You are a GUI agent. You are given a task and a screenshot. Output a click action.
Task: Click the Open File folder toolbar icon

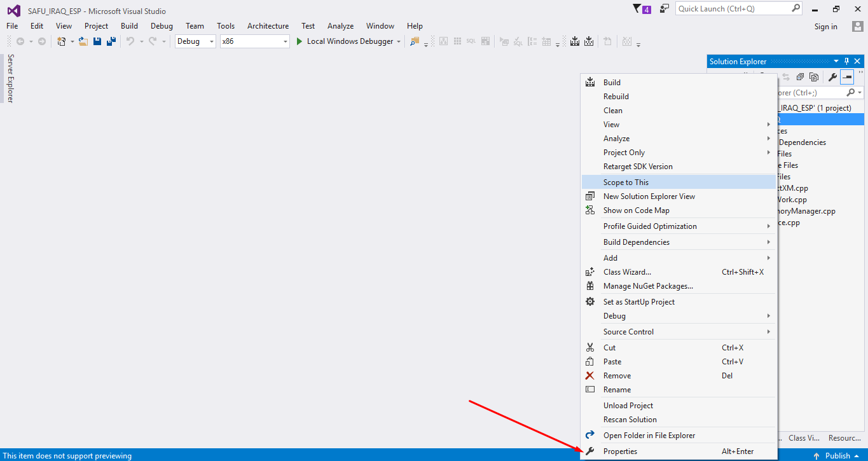[83, 41]
